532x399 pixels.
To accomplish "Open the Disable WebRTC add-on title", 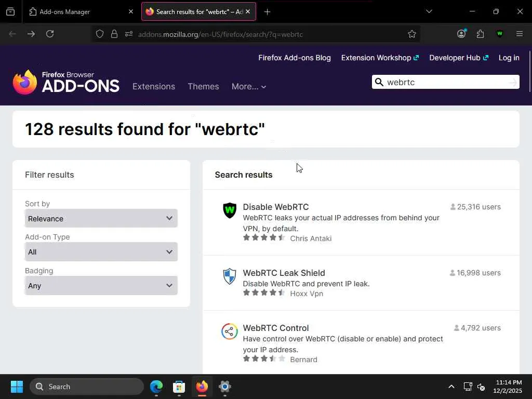I will coord(276,207).
